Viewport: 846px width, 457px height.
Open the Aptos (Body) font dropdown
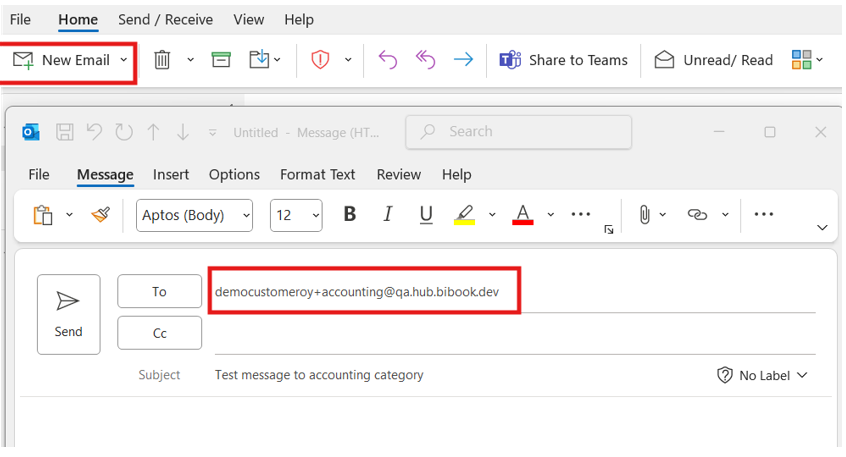pyautogui.click(x=194, y=215)
